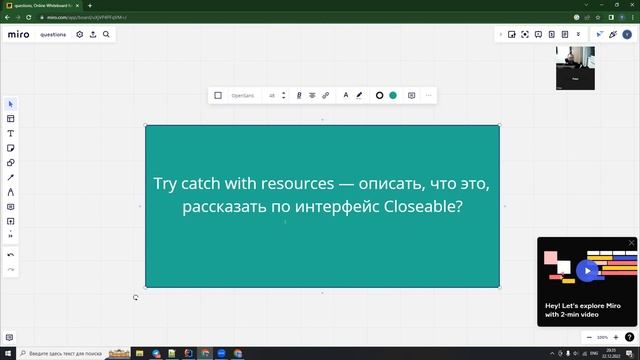The image size is (640, 360).
Task: Open the comments panel in top toolbar
Action: coord(538,35)
